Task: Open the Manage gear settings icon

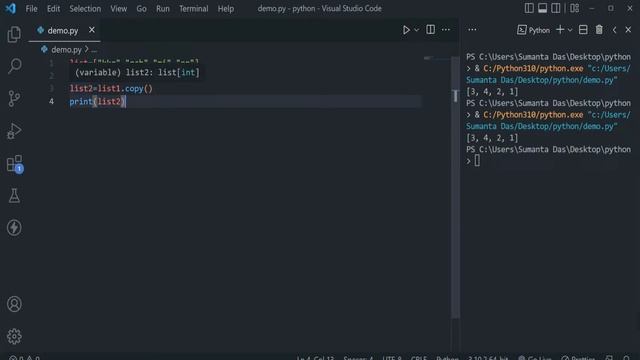Action: click(14, 336)
